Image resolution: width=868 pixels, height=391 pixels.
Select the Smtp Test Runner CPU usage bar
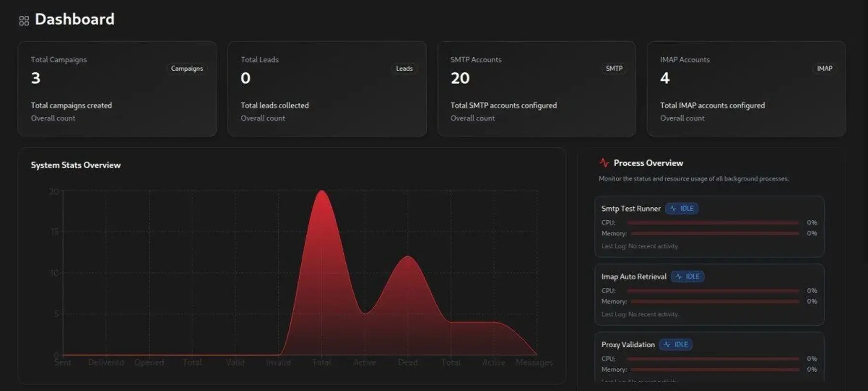tap(713, 223)
